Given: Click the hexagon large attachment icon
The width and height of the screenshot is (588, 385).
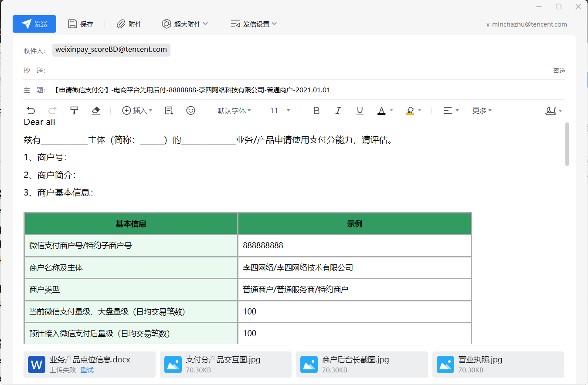Looking at the screenshot, I should point(167,24).
